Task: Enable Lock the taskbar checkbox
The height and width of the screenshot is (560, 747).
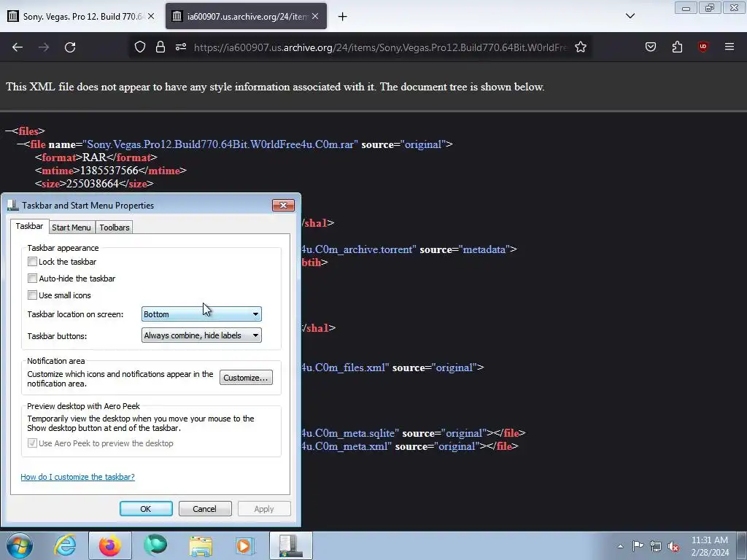Action: click(32, 262)
